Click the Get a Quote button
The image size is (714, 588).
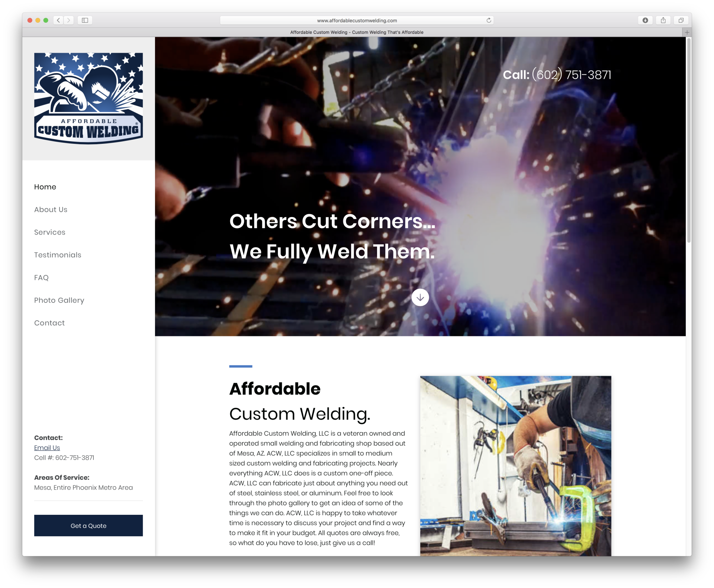click(x=88, y=526)
